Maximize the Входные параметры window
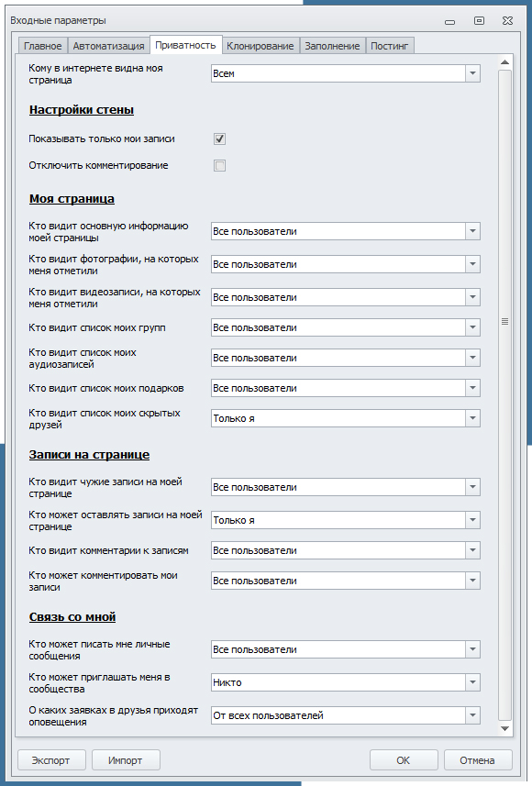 (x=479, y=20)
